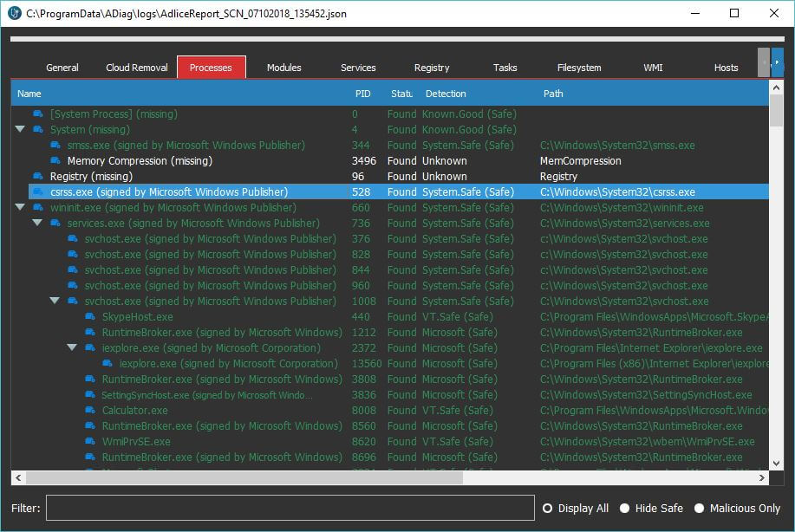Click the icon next to Calculator.exe
The height and width of the screenshot is (532, 795).
(90, 411)
